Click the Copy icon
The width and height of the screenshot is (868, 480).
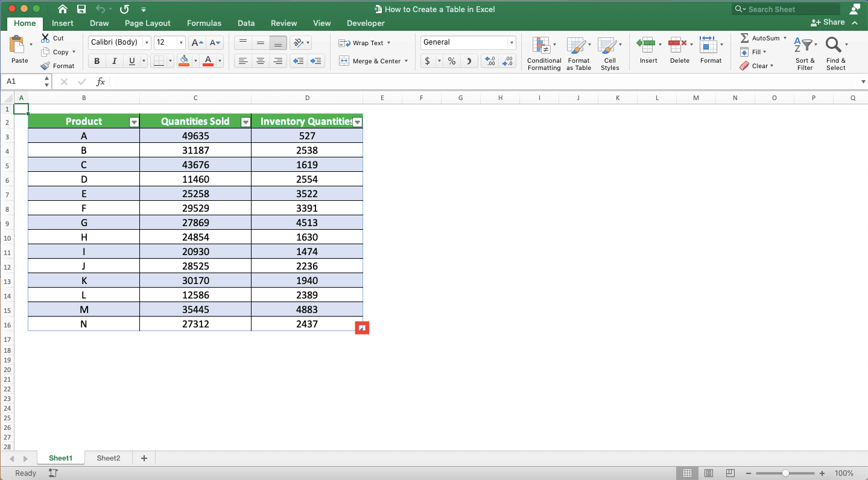(x=45, y=52)
